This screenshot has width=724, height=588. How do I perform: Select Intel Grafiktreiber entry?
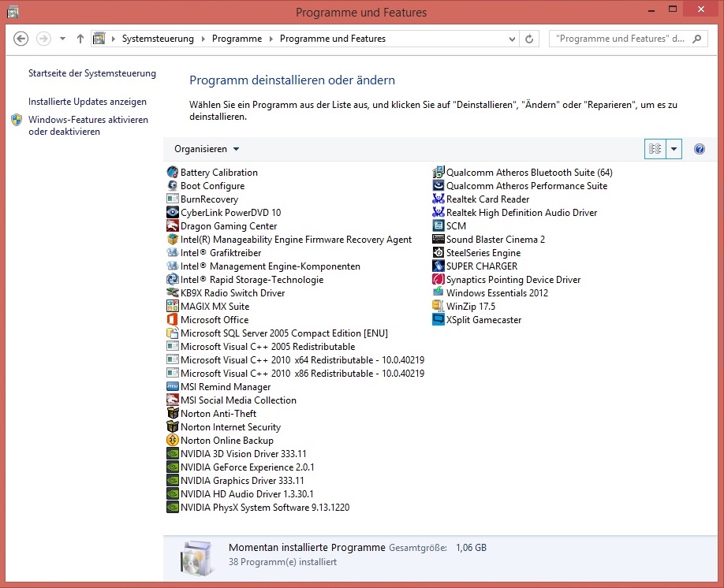coord(215,252)
